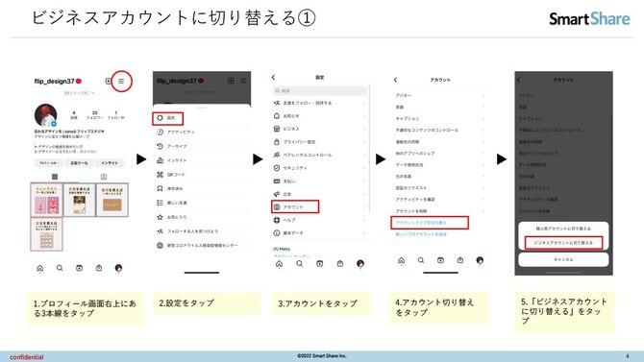Tap search icon in profile screen bottom bar
This screenshot has height=362, width=644.
(60, 268)
